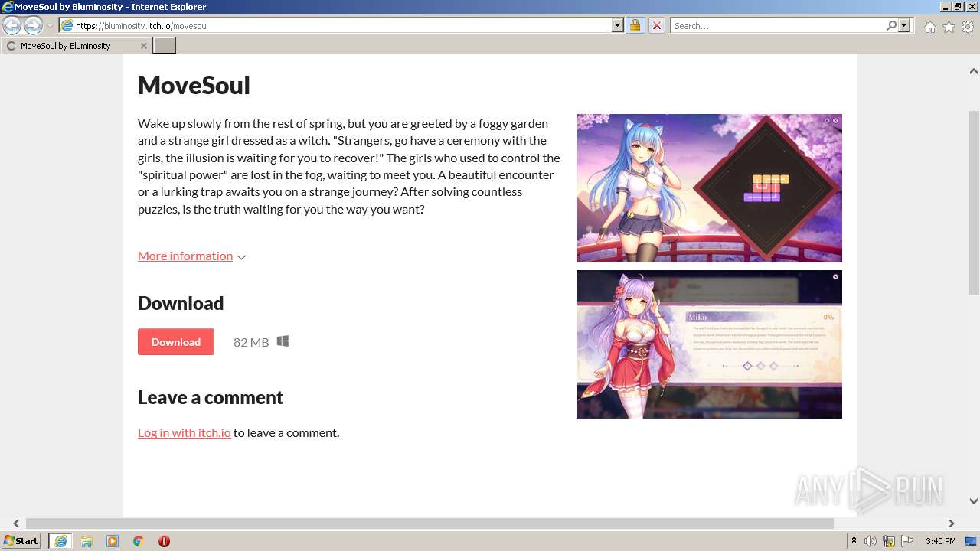Click the Windows platform icon near 82 MB
The image size is (980, 551).
[283, 341]
